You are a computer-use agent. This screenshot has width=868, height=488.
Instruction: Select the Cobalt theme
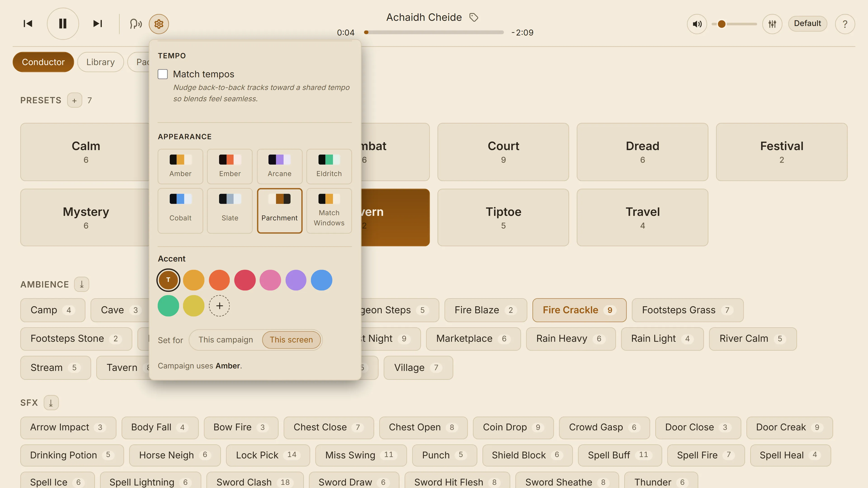pyautogui.click(x=180, y=211)
